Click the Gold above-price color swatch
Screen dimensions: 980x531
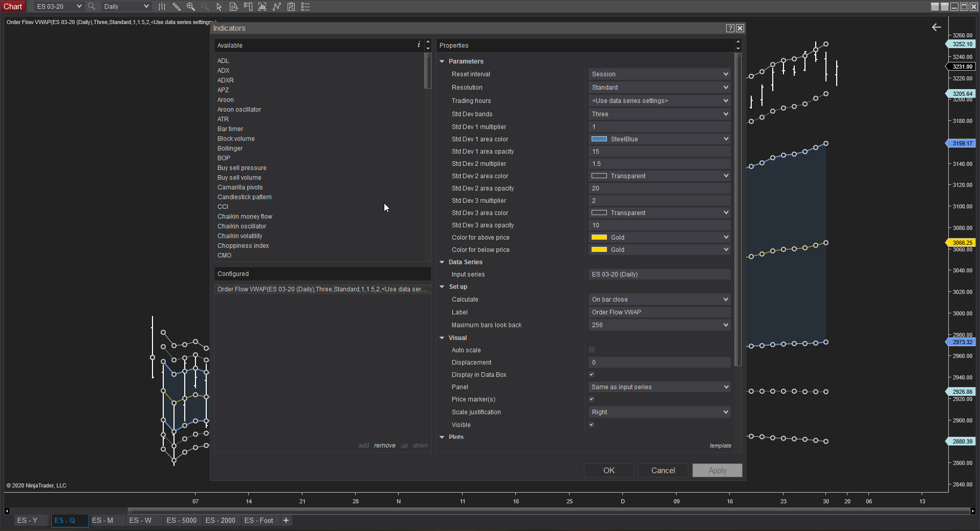tap(599, 238)
